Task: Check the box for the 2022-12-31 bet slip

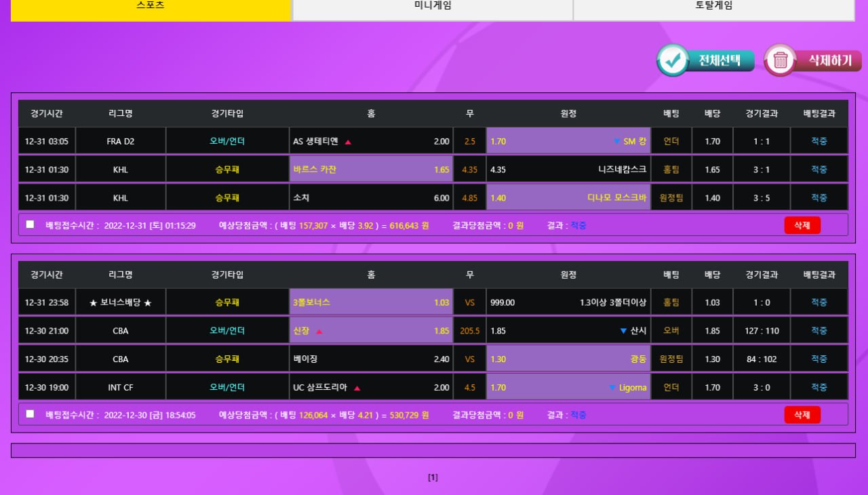Action: point(30,224)
